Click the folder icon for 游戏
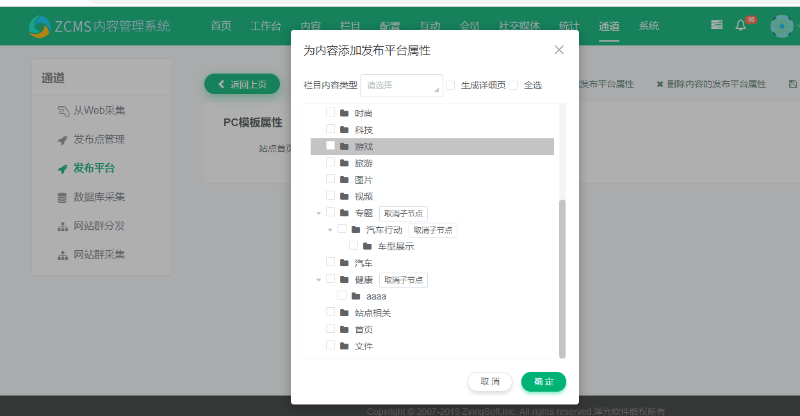Image resolution: width=800 pixels, height=416 pixels. [x=344, y=146]
